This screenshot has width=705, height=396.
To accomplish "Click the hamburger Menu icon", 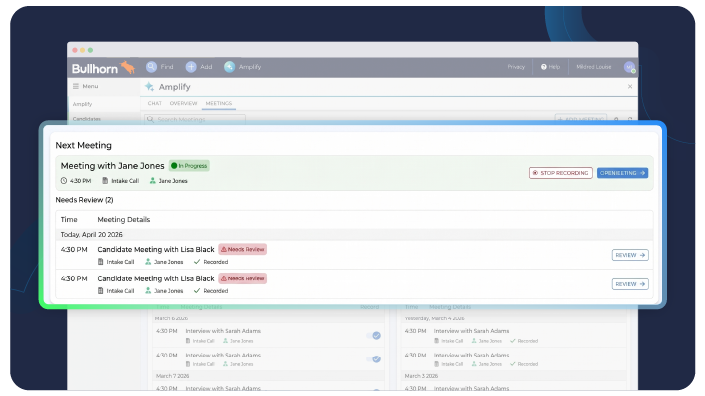I will point(76,86).
